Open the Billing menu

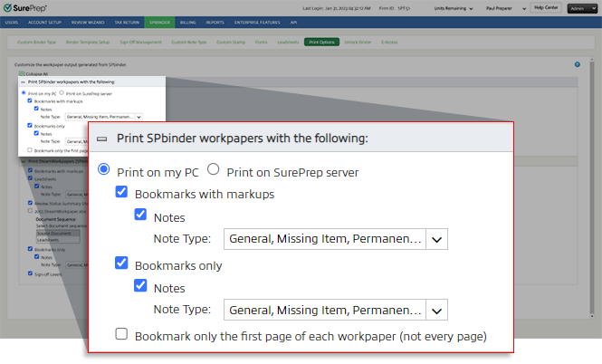pos(186,20)
